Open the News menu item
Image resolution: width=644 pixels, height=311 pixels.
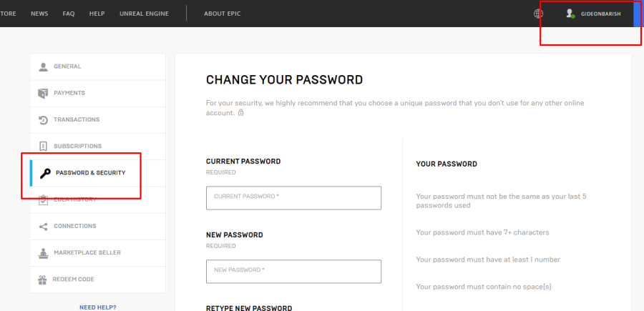point(39,14)
